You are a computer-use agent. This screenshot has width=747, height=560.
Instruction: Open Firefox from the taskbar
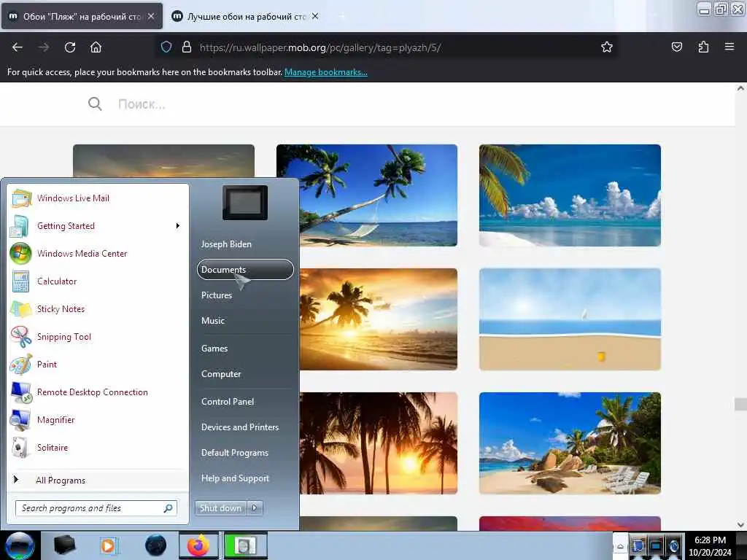(198, 545)
